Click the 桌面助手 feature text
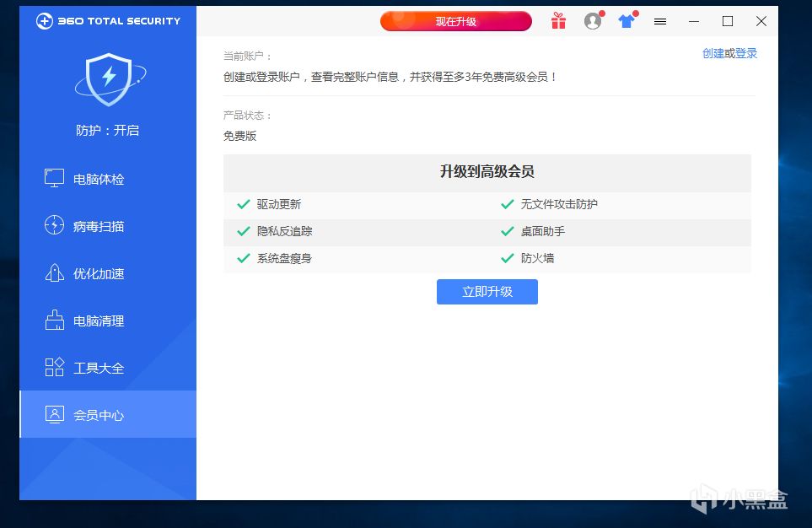This screenshot has height=528, width=812. 543,231
